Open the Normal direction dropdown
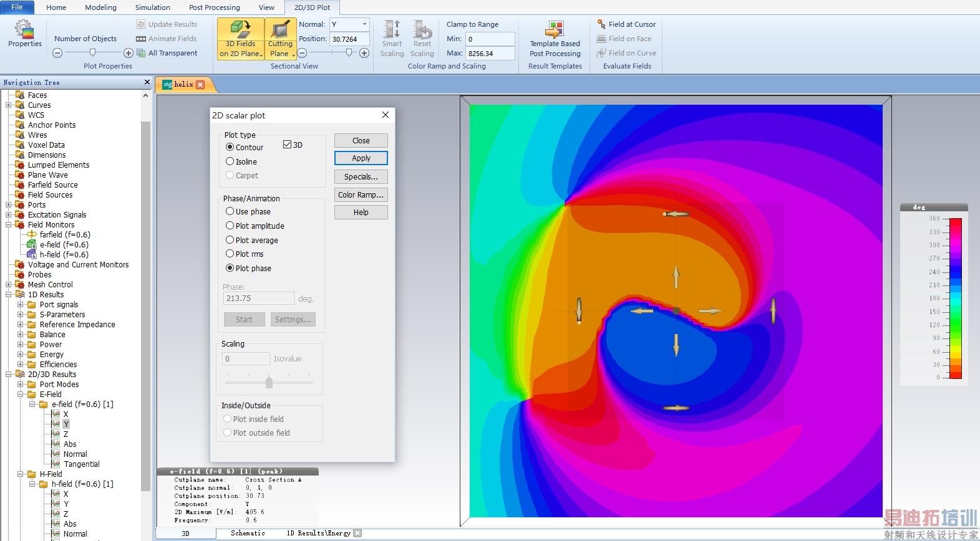The width and height of the screenshot is (980, 541). click(x=364, y=24)
